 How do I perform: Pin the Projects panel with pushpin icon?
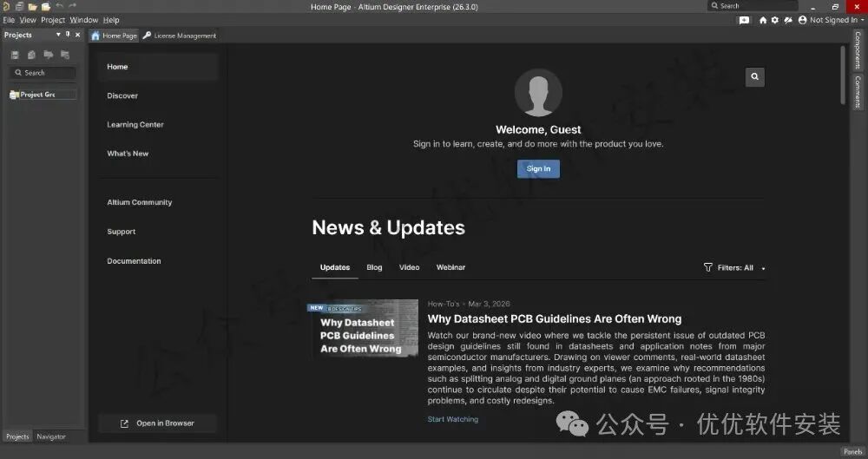[68, 35]
